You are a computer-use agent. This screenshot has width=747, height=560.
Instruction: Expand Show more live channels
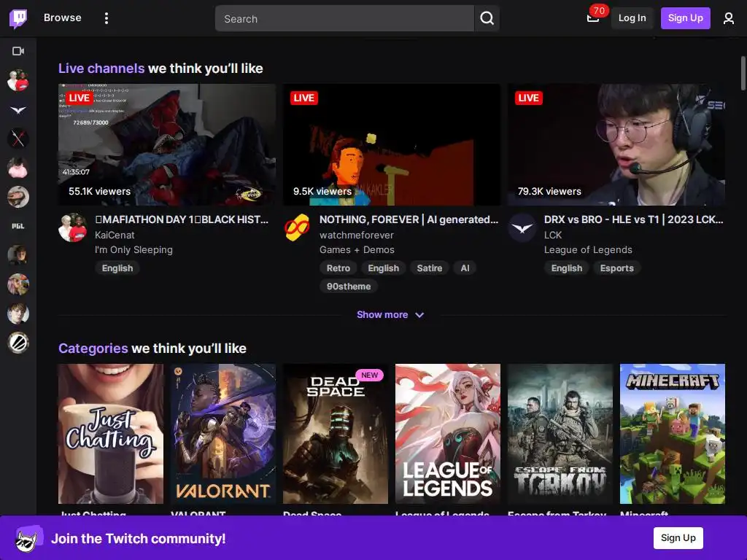pyautogui.click(x=390, y=315)
